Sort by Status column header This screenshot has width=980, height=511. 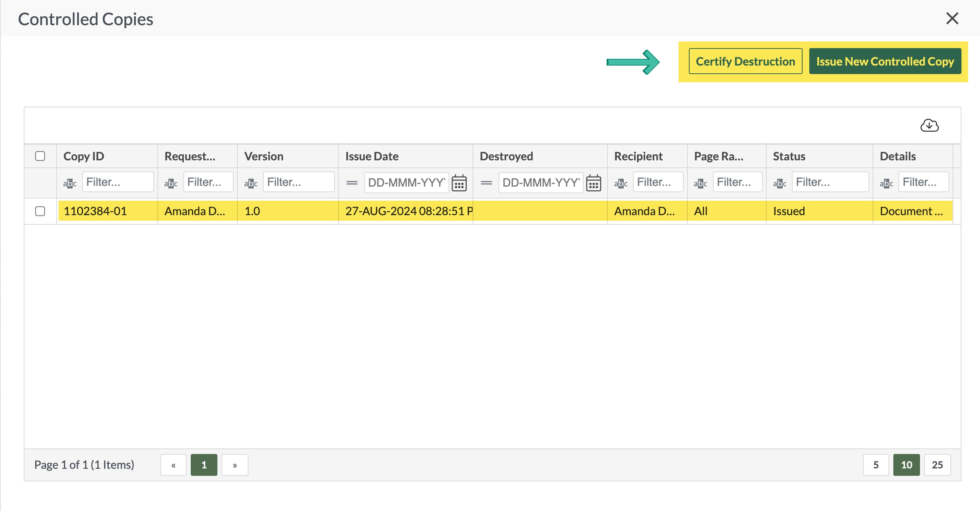coord(820,156)
